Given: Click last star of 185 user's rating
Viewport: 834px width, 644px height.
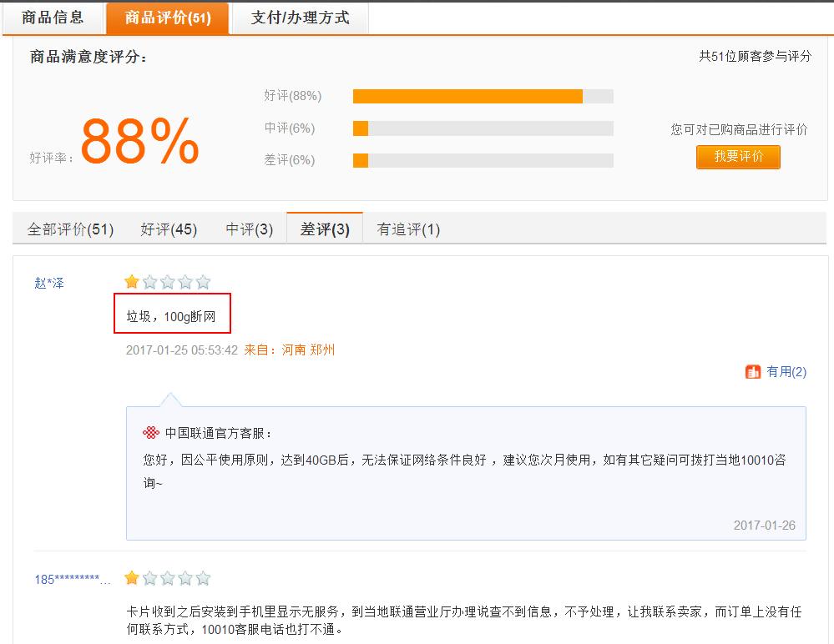Looking at the screenshot, I should (203, 578).
